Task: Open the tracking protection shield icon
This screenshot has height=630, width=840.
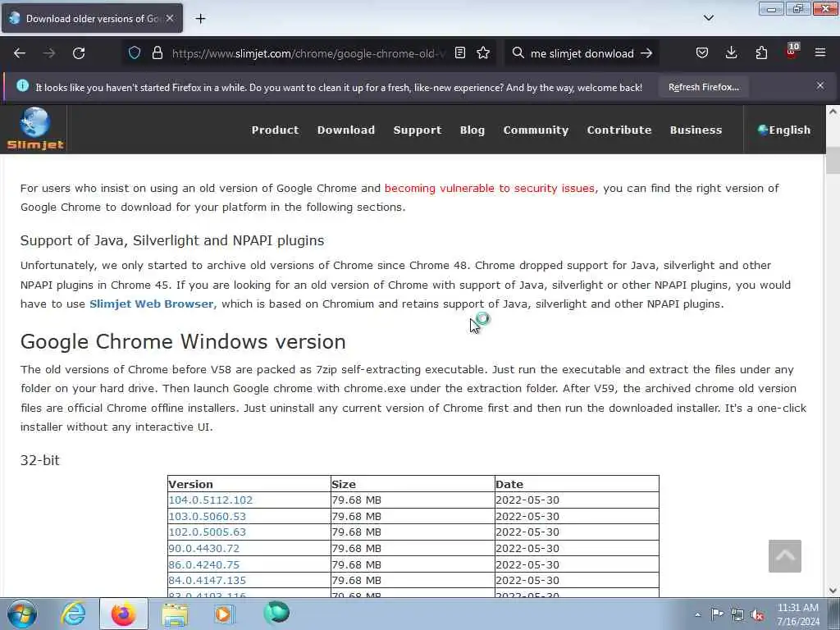Action: click(x=135, y=52)
